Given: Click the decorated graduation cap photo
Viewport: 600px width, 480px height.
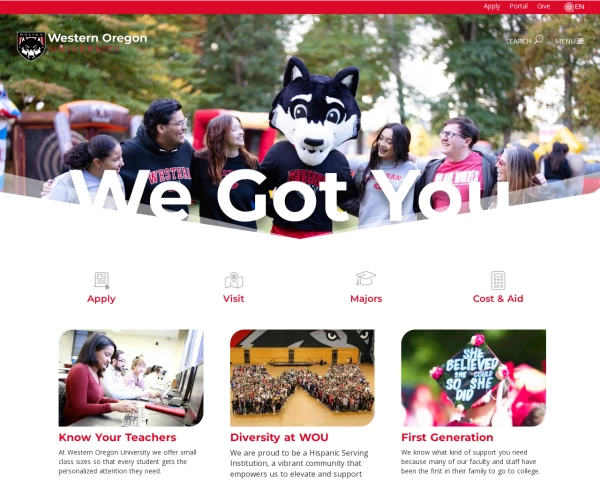Looking at the screenshot, I should (473, 378).
